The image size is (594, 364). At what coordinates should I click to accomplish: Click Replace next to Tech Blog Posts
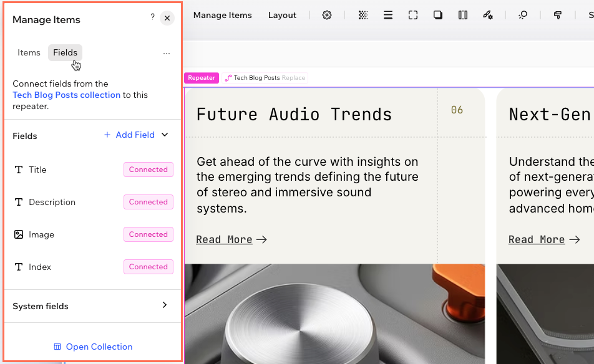tap(293, 78)
